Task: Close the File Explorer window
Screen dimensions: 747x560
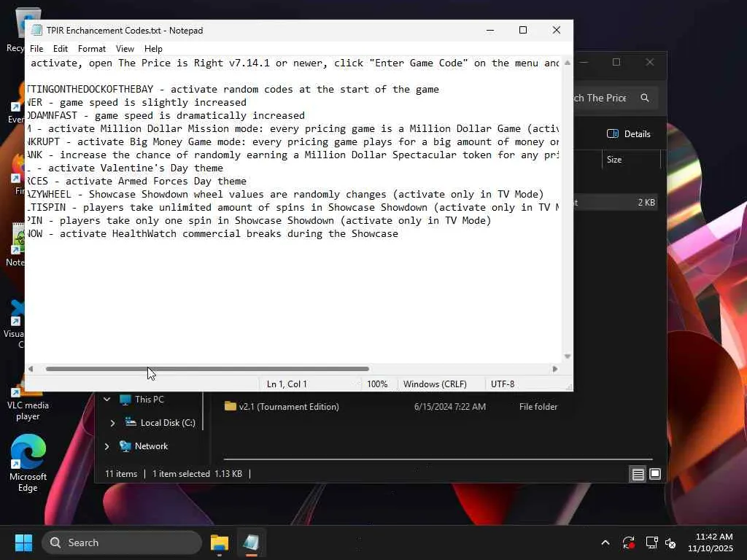Action: (649, 62)
